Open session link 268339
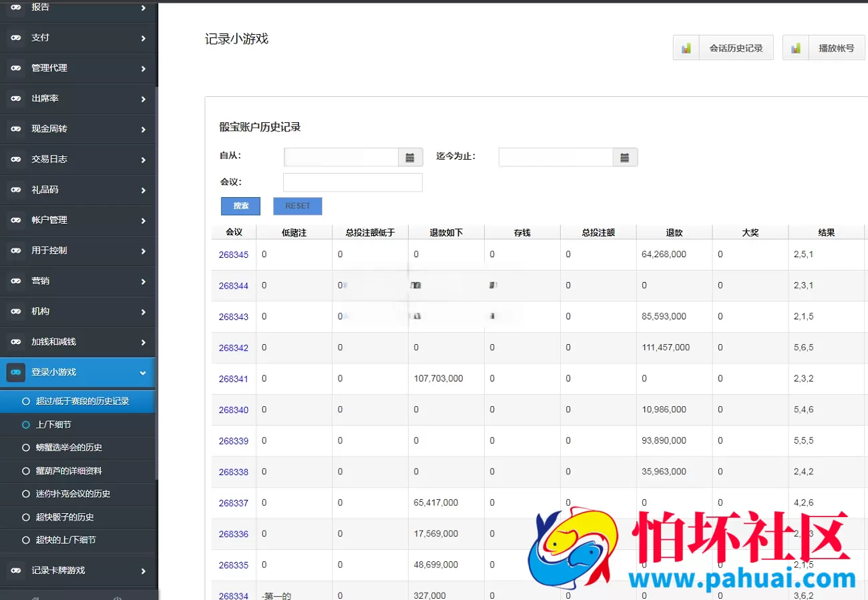 234,441
